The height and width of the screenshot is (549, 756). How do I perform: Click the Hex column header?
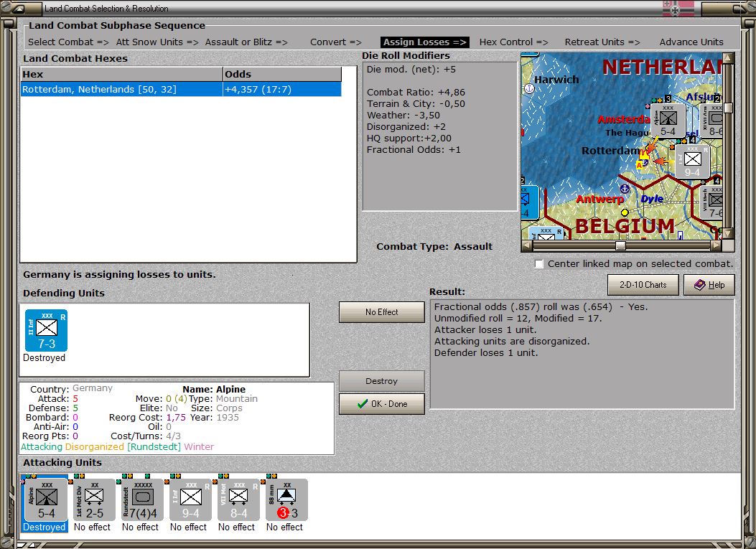[x=121, y=74]
